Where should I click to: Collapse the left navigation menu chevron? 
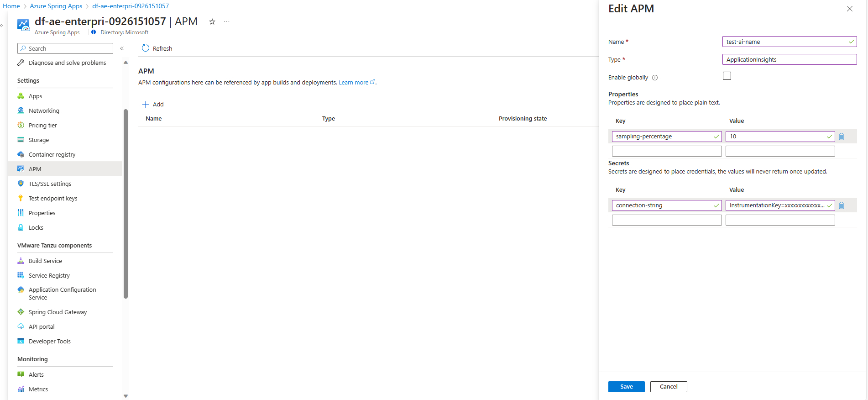pyautogui.click(x=122, y=48)
